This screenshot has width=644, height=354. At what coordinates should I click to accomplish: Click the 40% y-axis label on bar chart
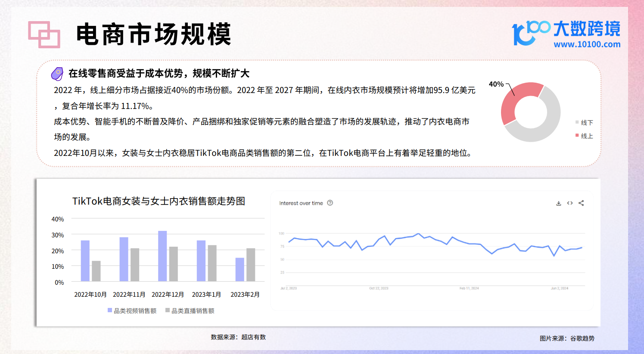point(58,219)
